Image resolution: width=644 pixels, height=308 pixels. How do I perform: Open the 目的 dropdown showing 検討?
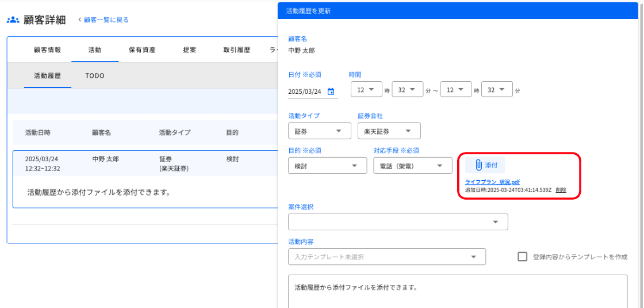(x=327, y=165)
